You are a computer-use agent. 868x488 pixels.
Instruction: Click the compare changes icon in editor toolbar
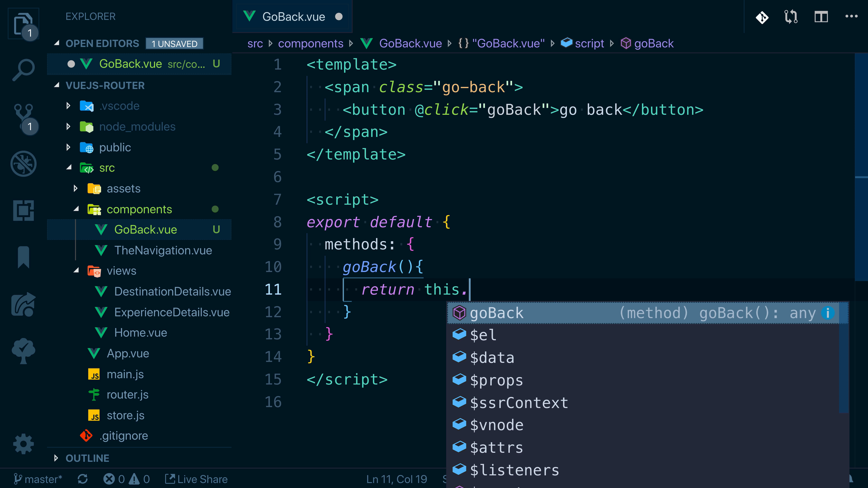click(x=791, y=17)
